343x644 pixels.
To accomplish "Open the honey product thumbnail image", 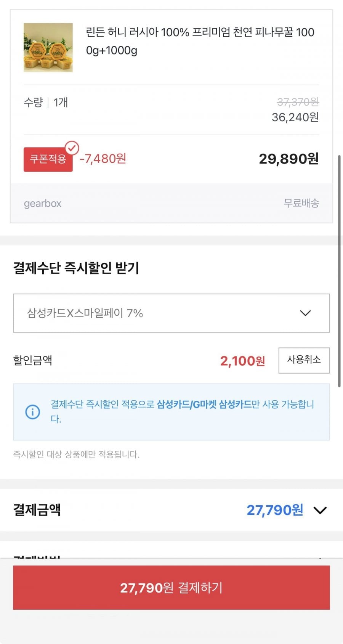I will point(48,48).
